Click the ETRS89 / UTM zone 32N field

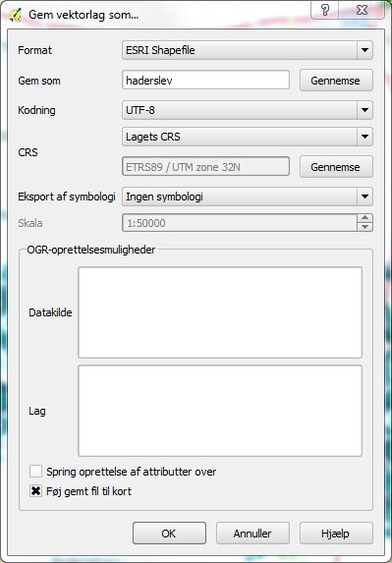click(205, 167)
